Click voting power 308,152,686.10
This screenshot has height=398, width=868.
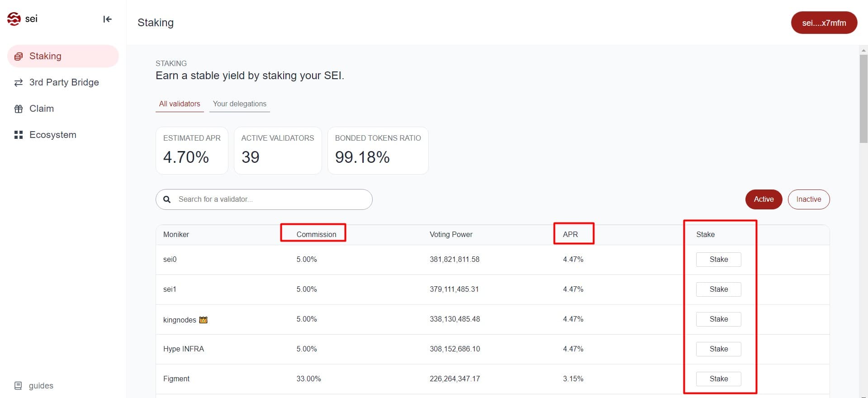point(455,349)
